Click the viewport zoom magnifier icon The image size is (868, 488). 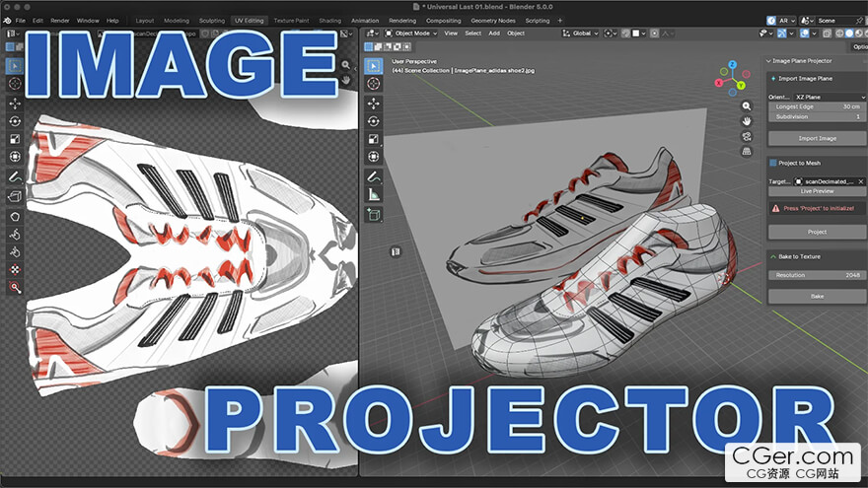pos(748,104)
